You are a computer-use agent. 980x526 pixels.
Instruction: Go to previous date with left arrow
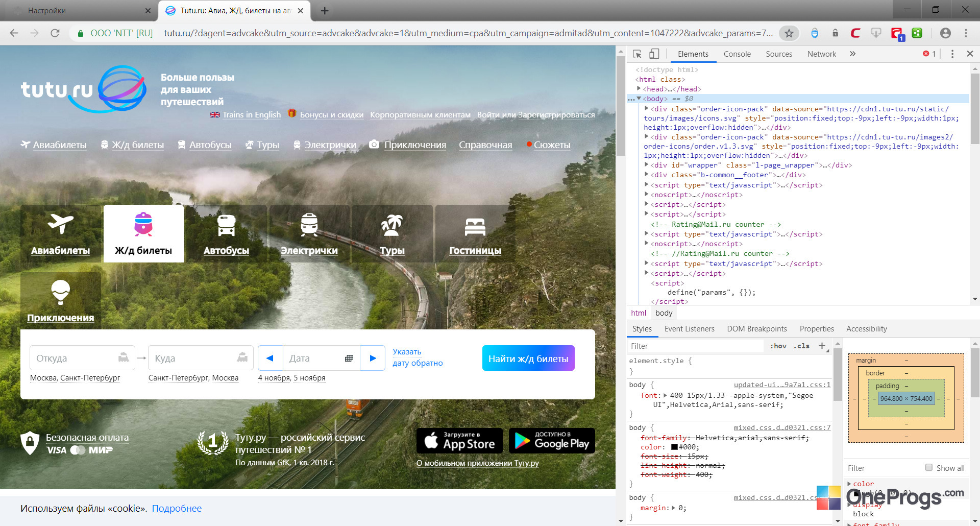point(271,358)
